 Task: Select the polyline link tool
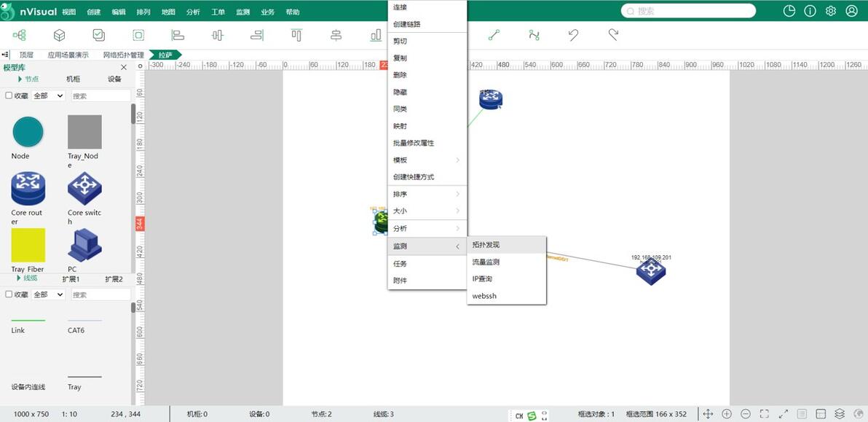coord(534,34)
